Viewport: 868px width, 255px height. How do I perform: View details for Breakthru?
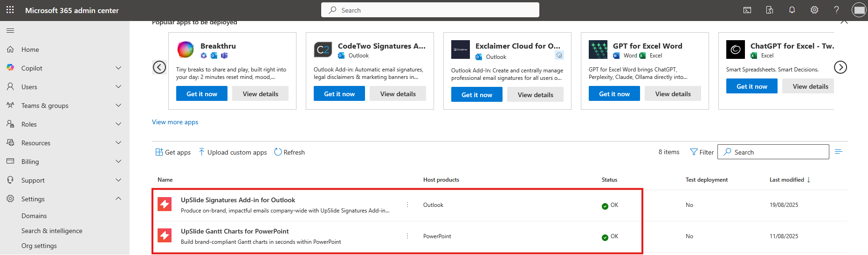260,93
